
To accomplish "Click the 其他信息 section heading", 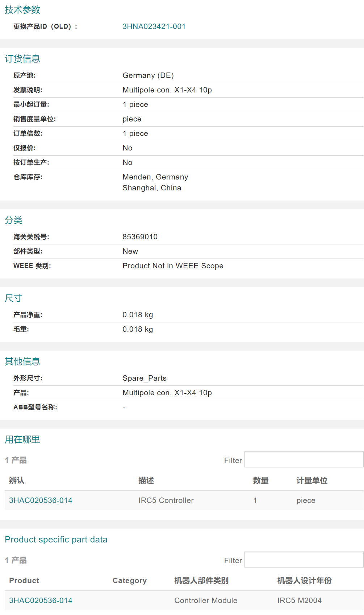I will tap(22, 362).
